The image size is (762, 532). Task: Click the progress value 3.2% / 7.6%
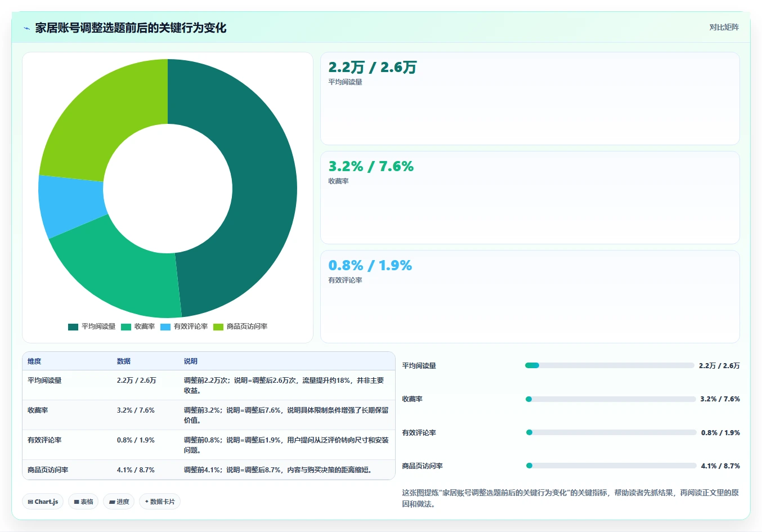(720, 399)
